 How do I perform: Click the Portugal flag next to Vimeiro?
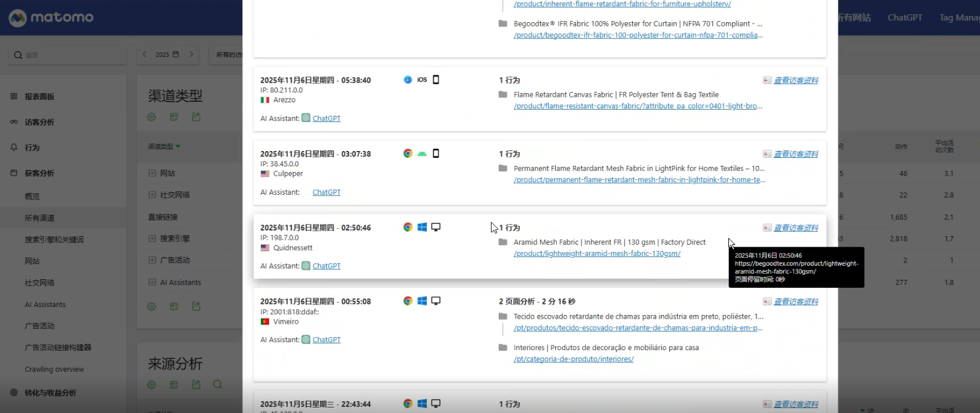265,322
